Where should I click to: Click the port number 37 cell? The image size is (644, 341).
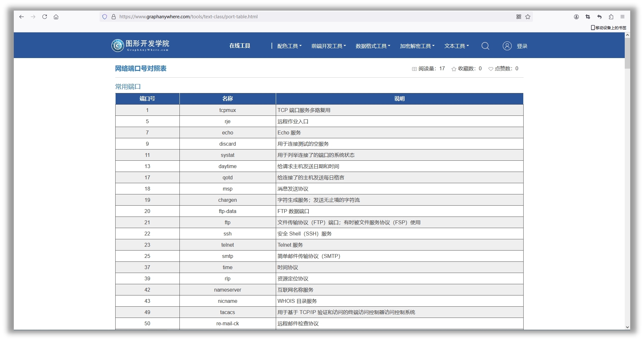[147, 267]
